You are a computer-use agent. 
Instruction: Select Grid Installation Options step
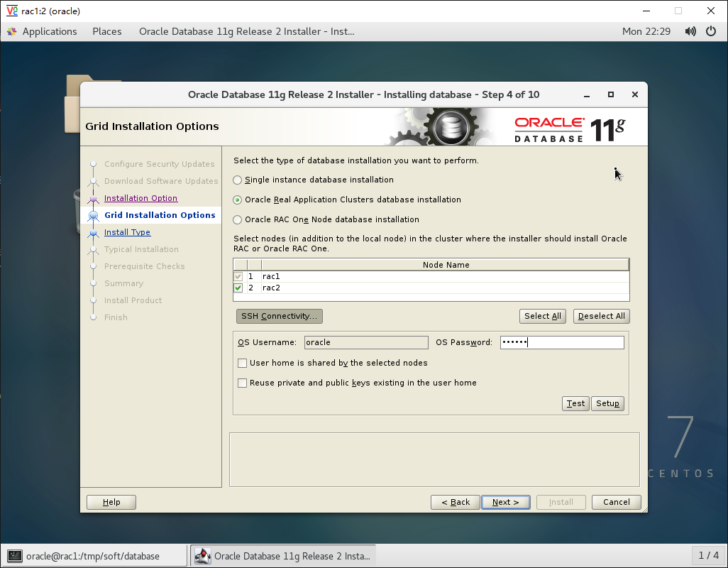click(x=160, y=215)
